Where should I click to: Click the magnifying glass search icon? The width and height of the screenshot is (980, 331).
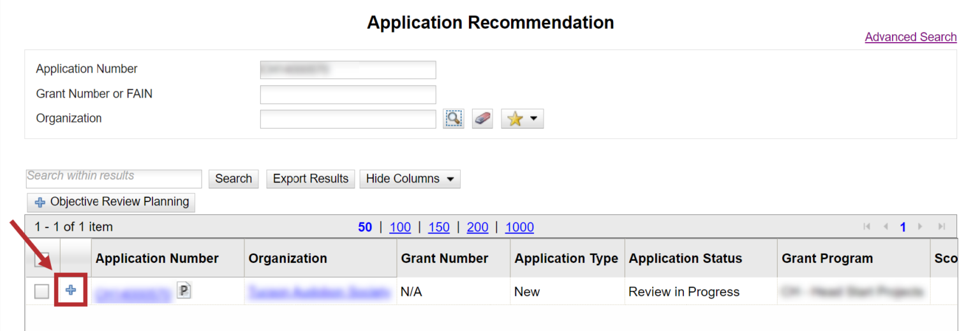(453, 119)
